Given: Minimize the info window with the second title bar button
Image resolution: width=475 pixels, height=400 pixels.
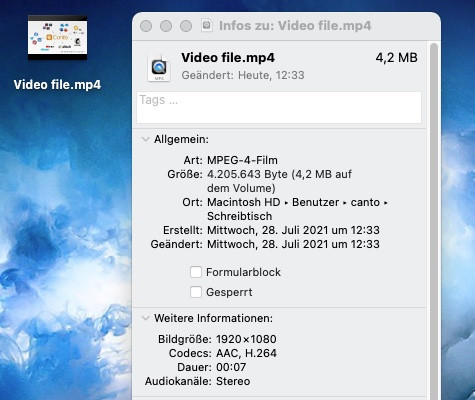Looking at the screenshot, I should coord(166,26).
